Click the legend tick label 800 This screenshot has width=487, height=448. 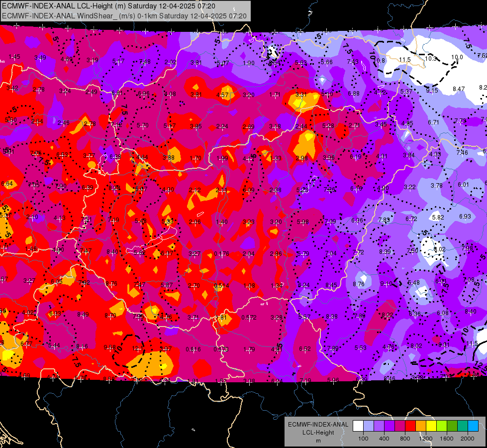pos(405,439)
